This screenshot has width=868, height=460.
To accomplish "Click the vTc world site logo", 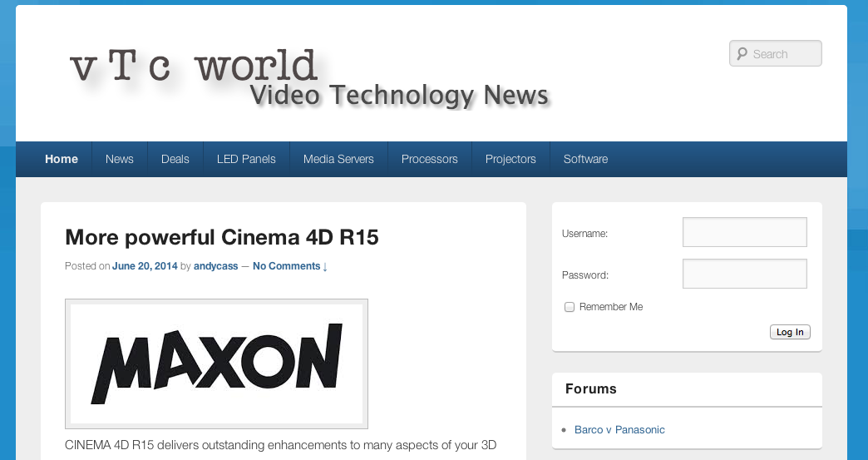I will (194, 66).
